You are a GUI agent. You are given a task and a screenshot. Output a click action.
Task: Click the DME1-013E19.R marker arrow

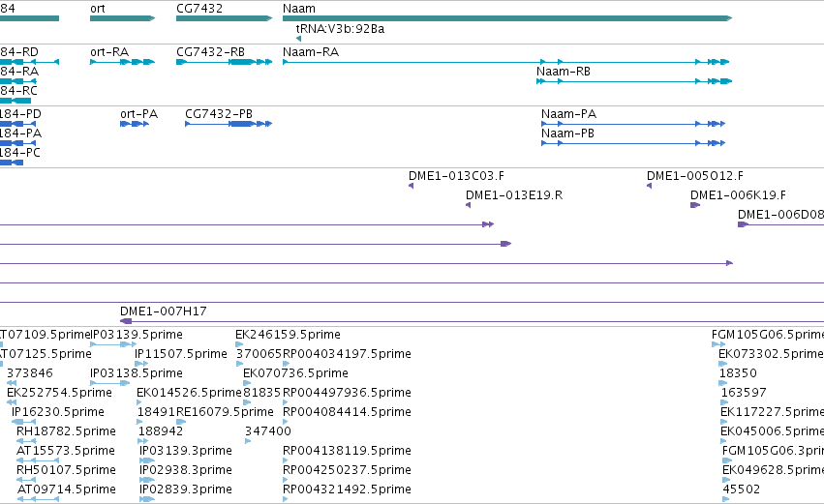point(468,205)
